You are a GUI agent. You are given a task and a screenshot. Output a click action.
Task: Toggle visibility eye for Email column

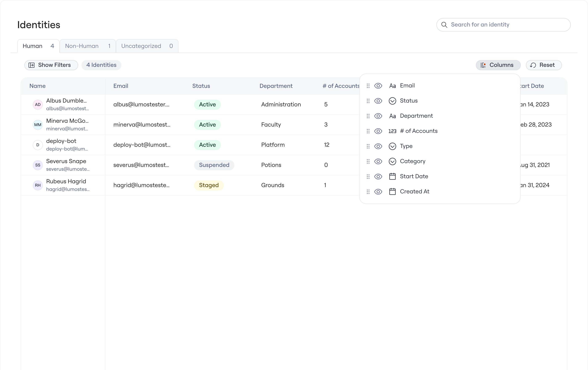tap(378, 86)
